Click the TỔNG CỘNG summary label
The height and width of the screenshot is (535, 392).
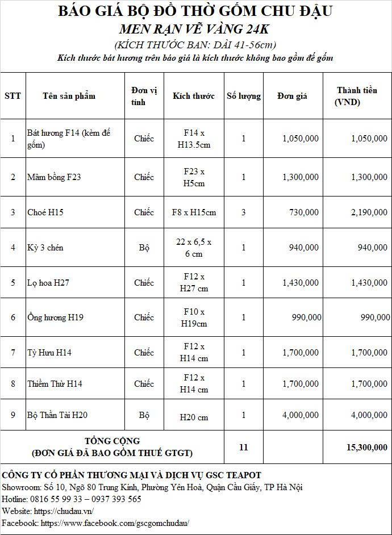pos(112,441)
